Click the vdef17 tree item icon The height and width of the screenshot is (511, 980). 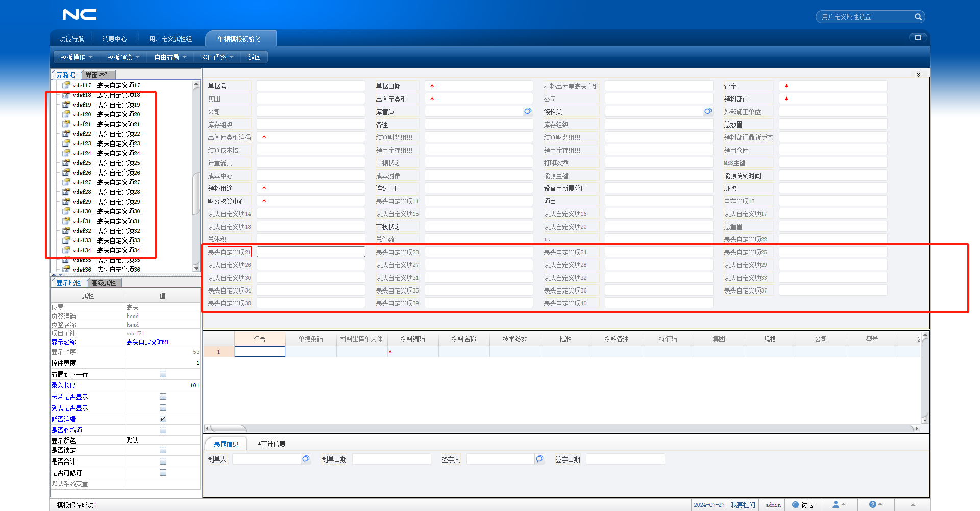pyautogui.click(x=66, y=85)
